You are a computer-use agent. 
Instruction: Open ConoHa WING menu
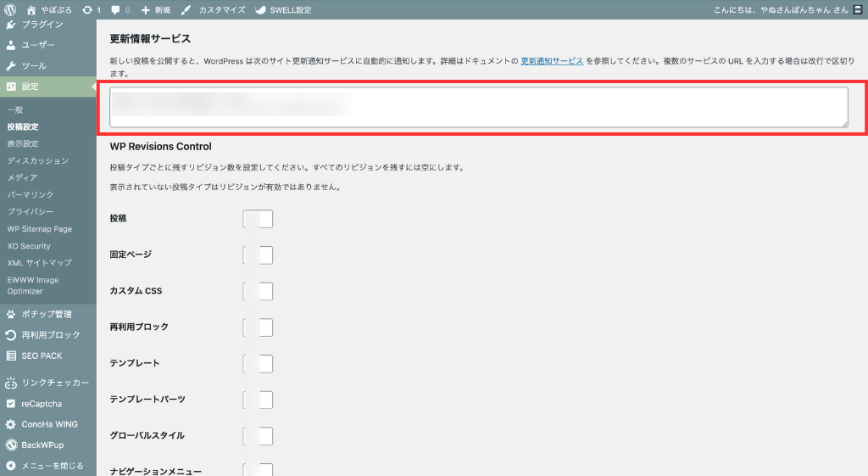(48, 424)
